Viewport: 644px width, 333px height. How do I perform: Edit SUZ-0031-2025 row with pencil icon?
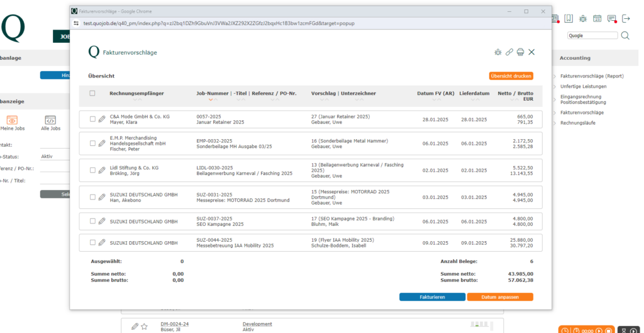[103, 197]
